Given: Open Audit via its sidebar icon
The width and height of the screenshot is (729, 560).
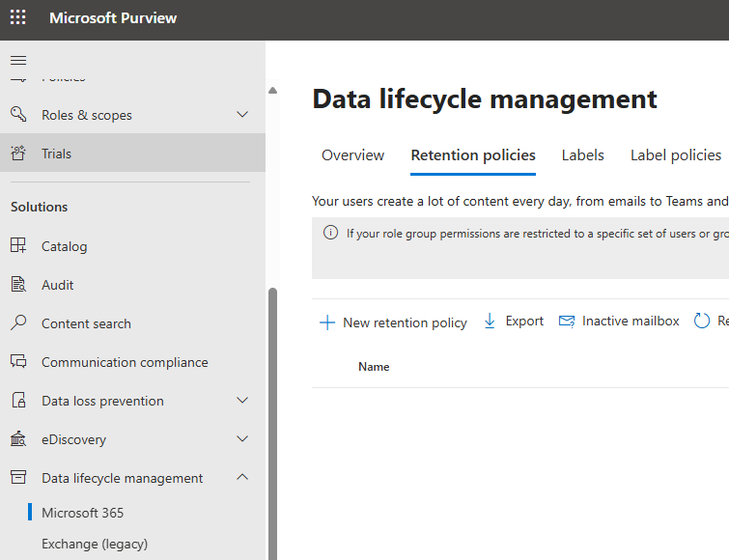Looking at the screenshot, I should (18, 285).
